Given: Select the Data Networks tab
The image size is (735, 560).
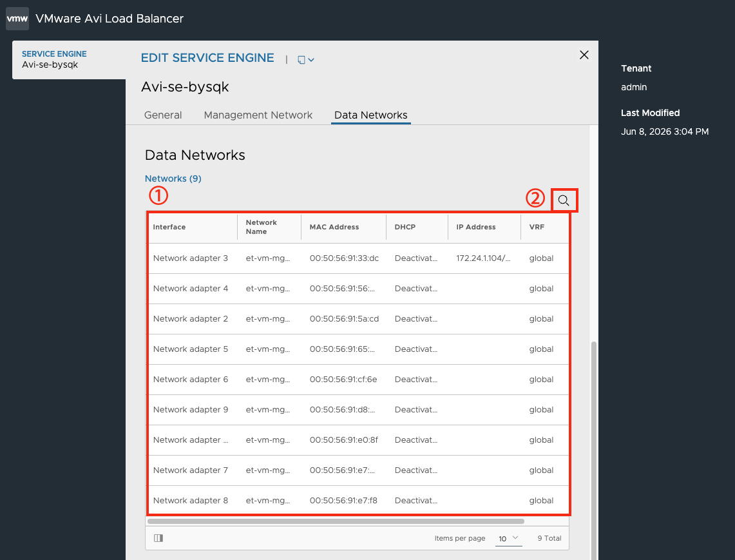Looking at the screenshot, I should pyautogui.click(x=371, y=115).
